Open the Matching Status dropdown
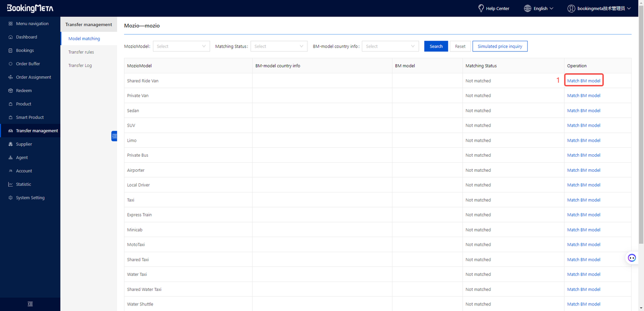The width and height of the screenshot is (644, 311). click(279, 46)
